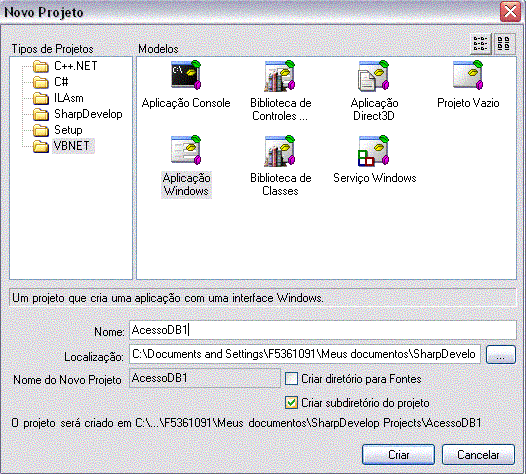The height and width of the screenshot is (474, 526).
Task: Select the C# project type folder
Action: tap(51, 82)
